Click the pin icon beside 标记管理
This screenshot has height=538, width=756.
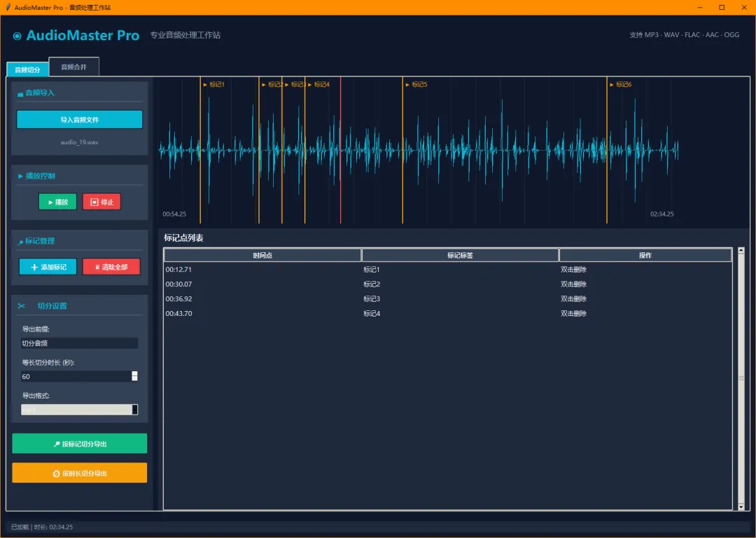[x=20, y=242]
